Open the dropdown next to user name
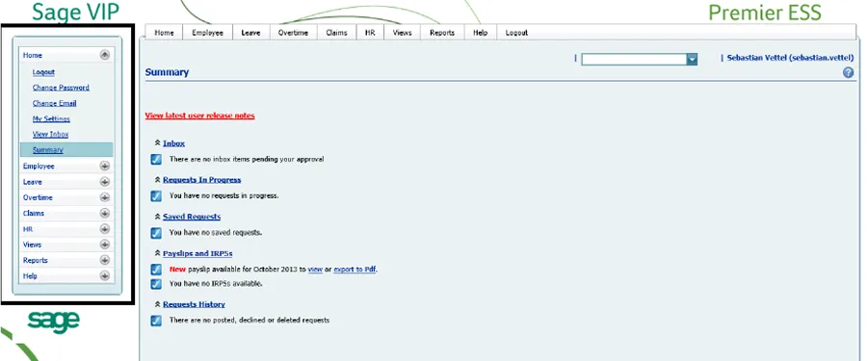 point(692,59)
